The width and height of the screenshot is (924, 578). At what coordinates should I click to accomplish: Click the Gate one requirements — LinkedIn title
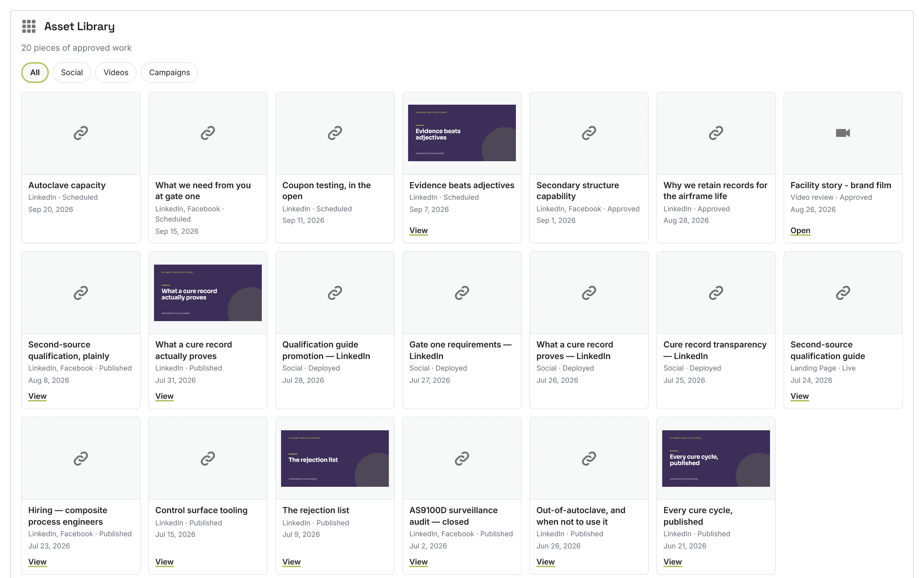click(x=460, y=350)
